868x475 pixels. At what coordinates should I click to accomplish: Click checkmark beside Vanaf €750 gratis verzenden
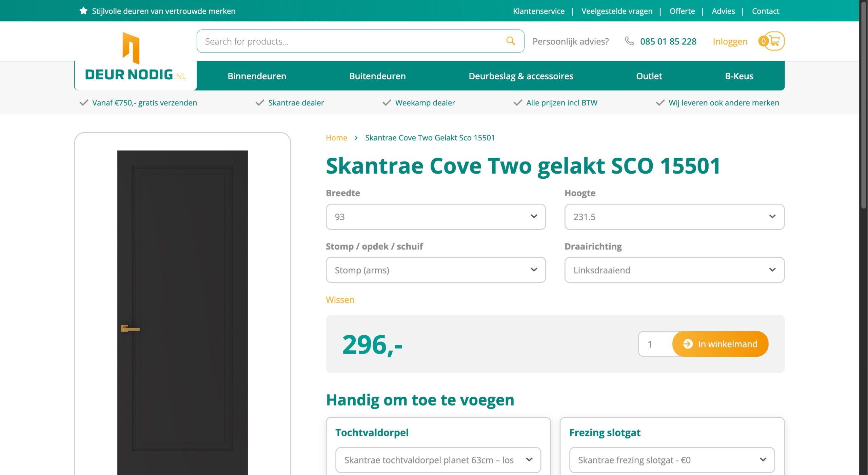[x=84, y=103]
